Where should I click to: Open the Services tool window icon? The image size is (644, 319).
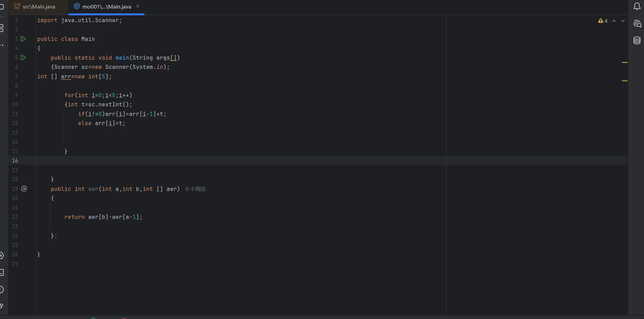[2, 255]
